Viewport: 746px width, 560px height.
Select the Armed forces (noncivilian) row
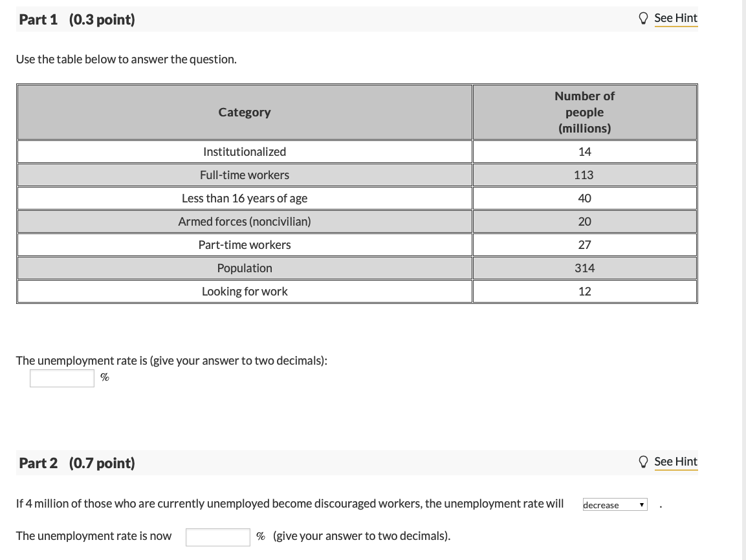point(244,221)
